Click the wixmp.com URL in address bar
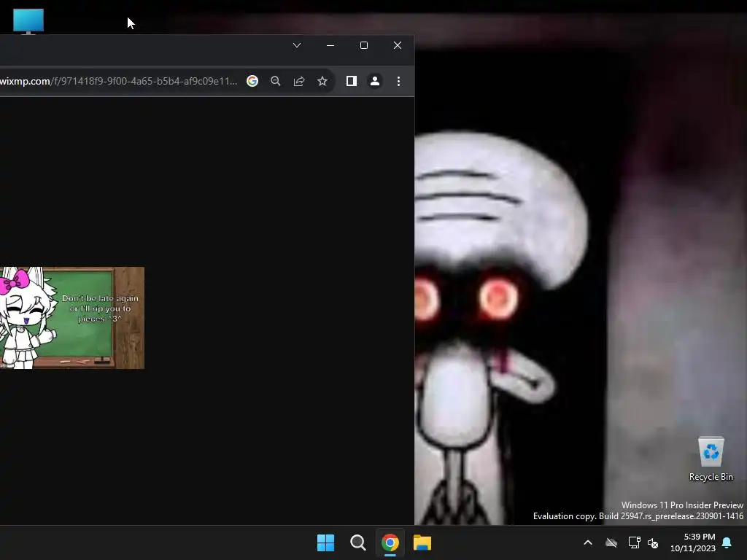747x560 pixels. [x=119, y=81]
